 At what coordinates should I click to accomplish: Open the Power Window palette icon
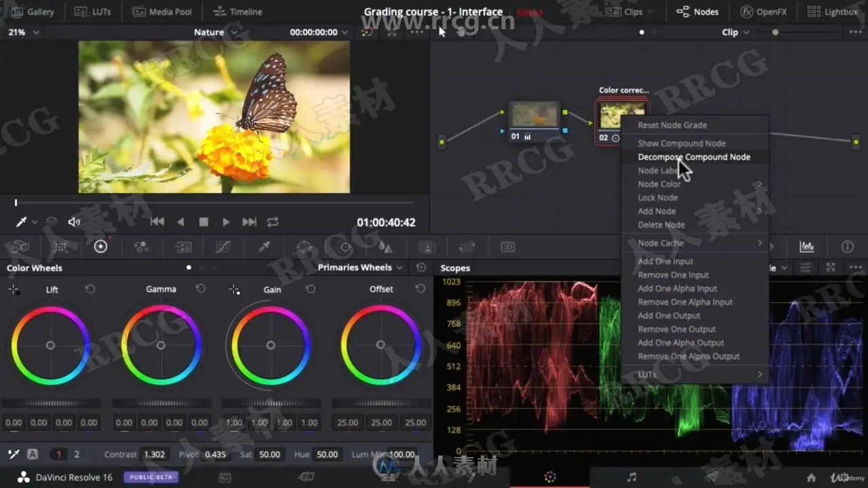[304, 247]
